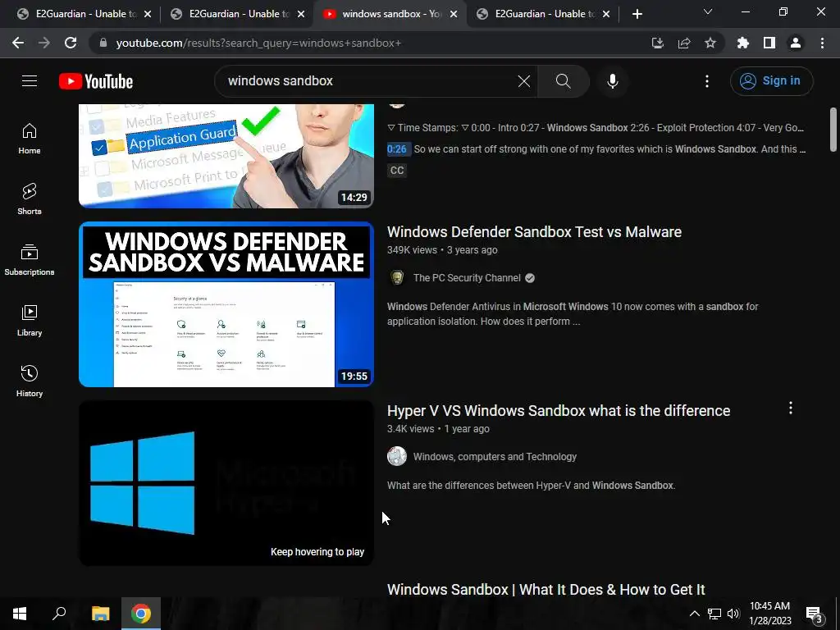Open Subscriptions in the sidebar

[x=30, y=260]
